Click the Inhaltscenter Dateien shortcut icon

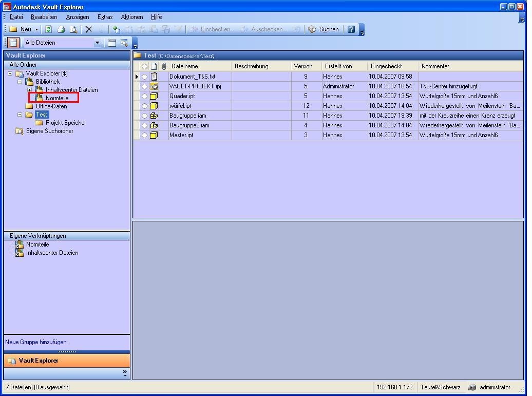(20, 253)
